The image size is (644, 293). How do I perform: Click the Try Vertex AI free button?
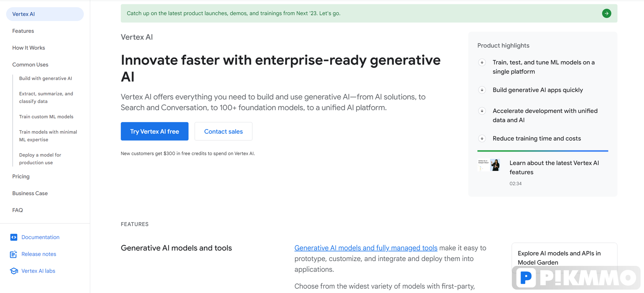[x=155, y=131]
